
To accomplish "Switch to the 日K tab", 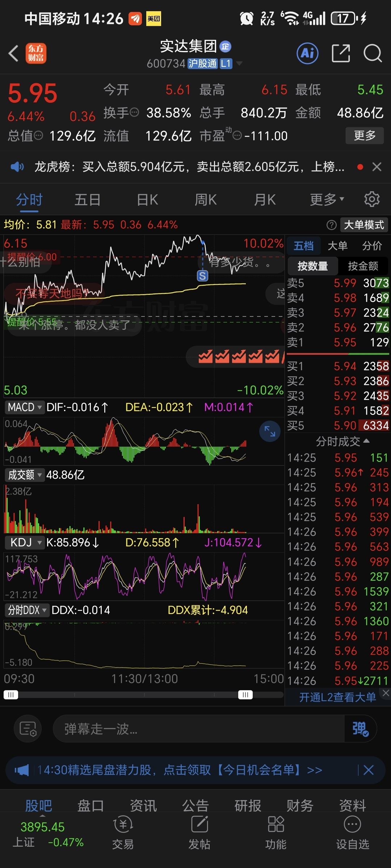I will coord(148,200).
